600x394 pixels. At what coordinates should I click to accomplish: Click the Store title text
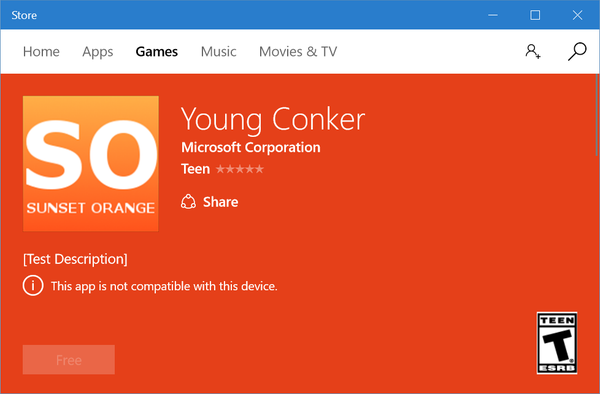point(24,15)
